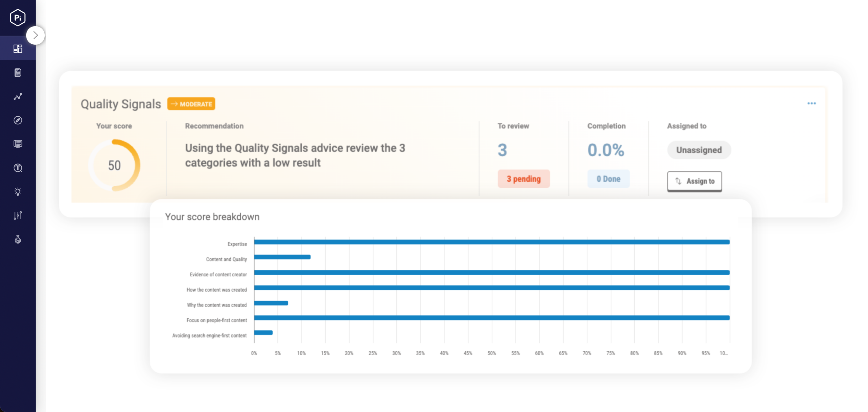Open the sliders settings icon

[17, 215]
